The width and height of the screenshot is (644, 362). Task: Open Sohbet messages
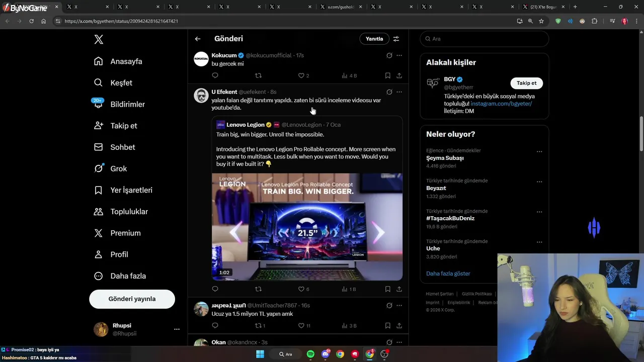tap(115, 147)
